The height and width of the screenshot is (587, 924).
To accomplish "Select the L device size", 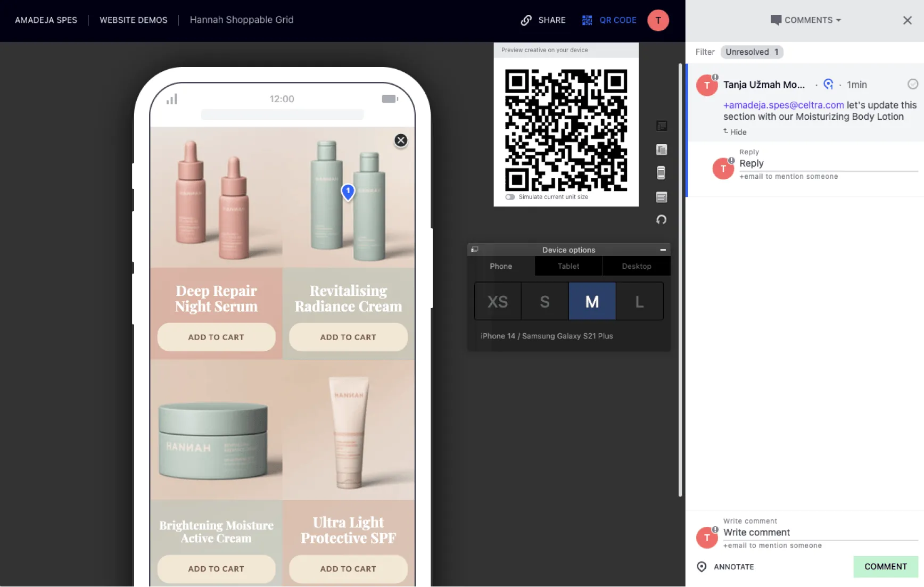I will point(639,302).
